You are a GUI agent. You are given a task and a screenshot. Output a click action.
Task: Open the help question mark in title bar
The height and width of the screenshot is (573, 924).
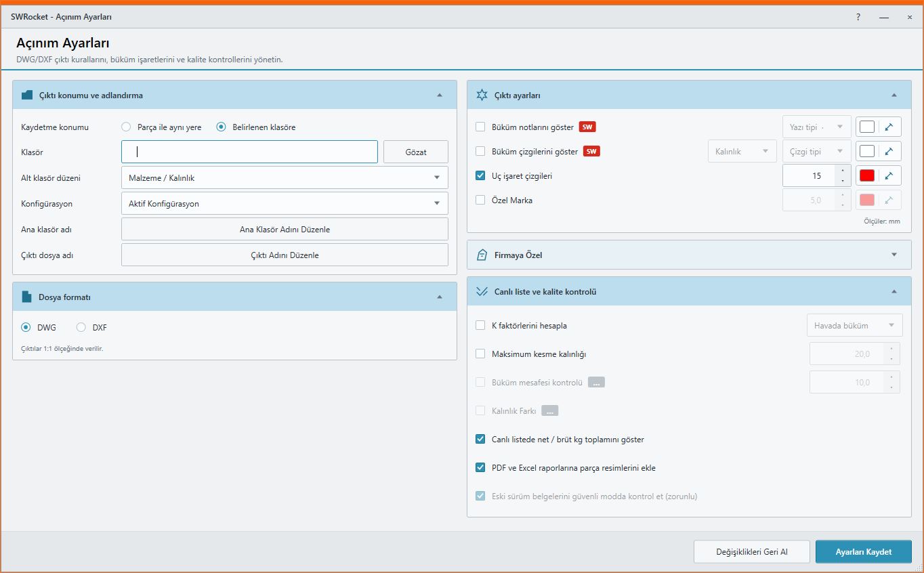pyautogui.click(x=858, y=17)
